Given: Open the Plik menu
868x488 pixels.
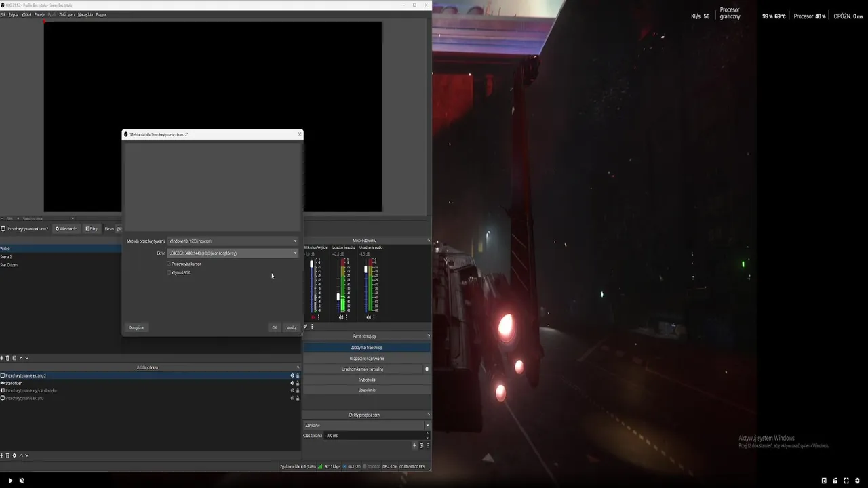Looking at the screenshot, I should point(3,14).
